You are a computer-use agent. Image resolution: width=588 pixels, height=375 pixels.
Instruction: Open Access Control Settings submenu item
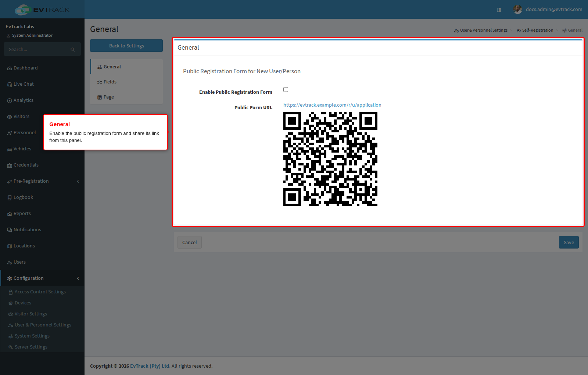click(x=42, y=292)
